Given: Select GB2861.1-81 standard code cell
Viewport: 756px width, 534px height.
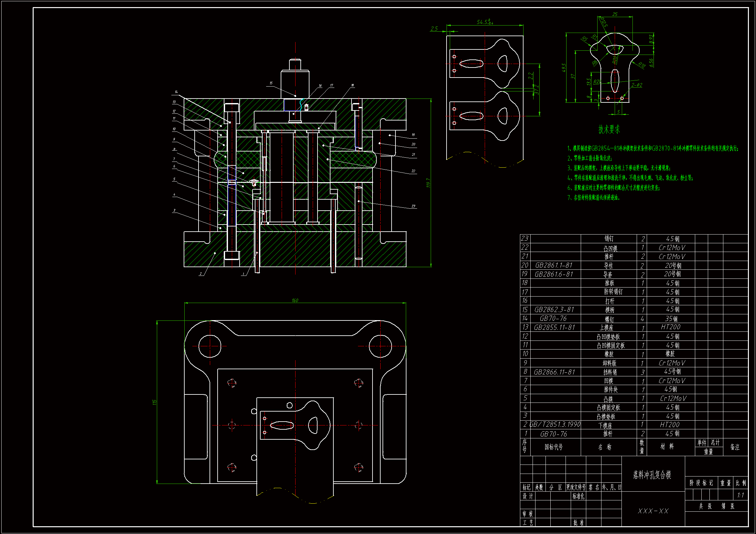Looking at the screenshot, I should [x=554, y=265].
